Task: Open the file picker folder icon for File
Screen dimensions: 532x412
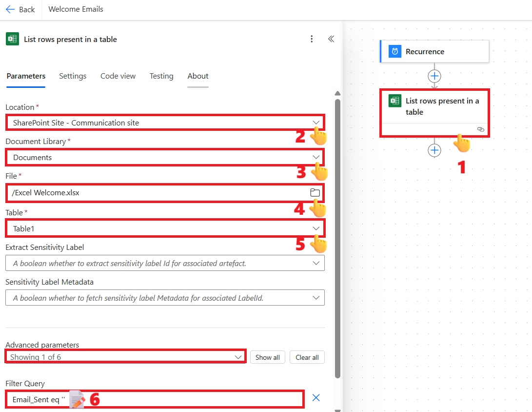Action: pos(315,193)
